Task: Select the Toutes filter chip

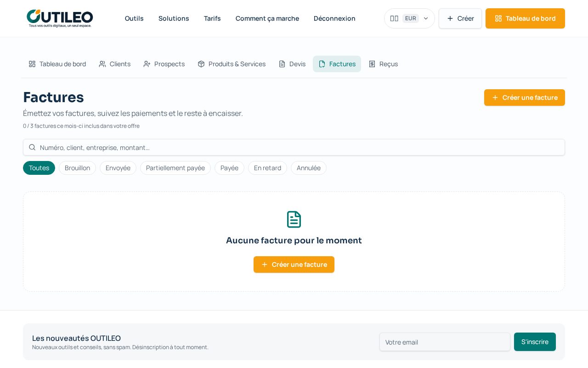Action: [x=39, y=168]
